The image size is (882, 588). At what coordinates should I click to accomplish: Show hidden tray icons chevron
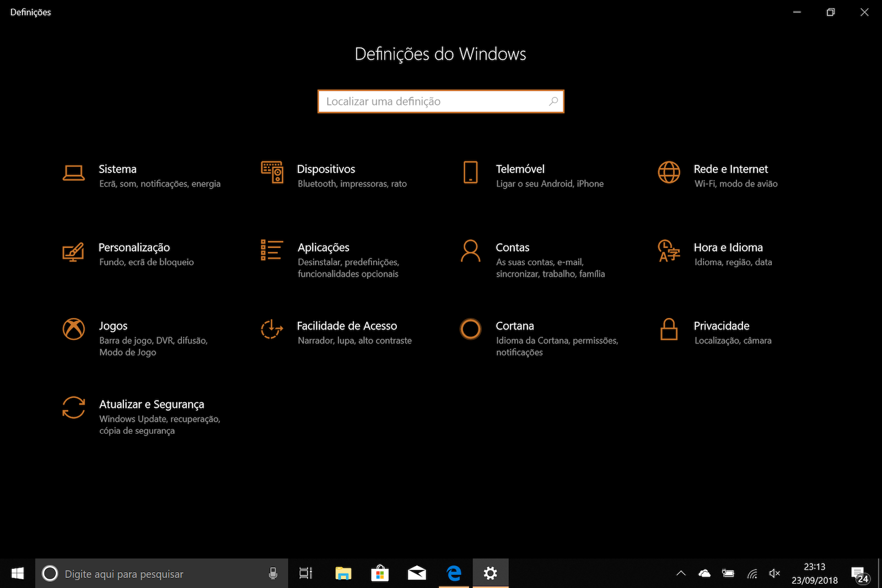(x=681, y=573)
